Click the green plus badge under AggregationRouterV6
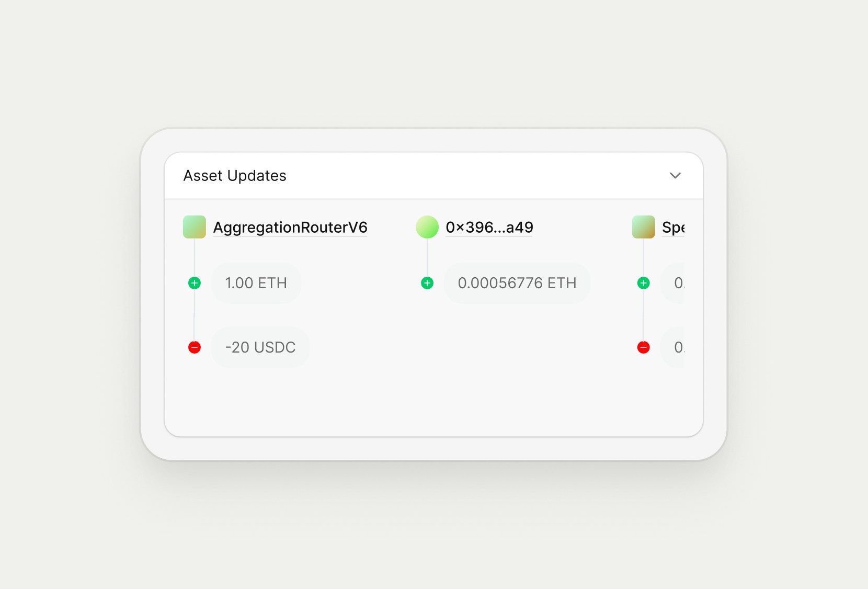Screen dimensions: 868x589 tap(194, 282)
